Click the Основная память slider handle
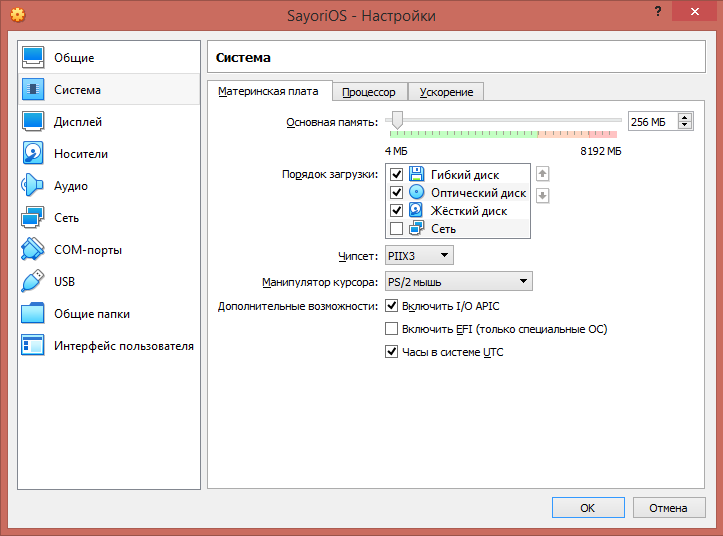Image resolution: width=723 pixels, height=536 pixels. click(x=397, y=120)
